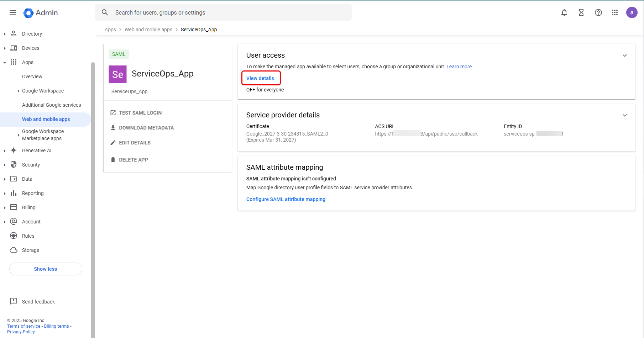Screen dimensions: 644x338
Task: Open the help question mark icon
Action: [x=598, y=12]
